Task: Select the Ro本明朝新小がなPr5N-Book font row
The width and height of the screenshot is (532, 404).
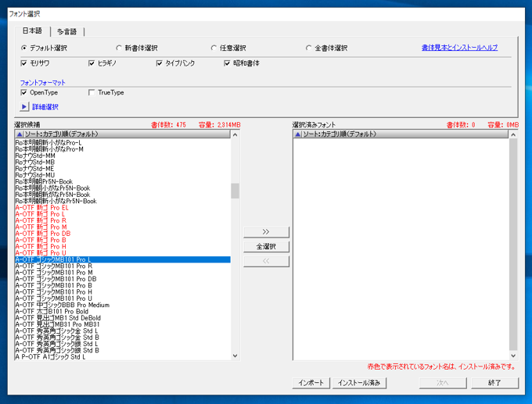Action: click(x=123, y=201)
